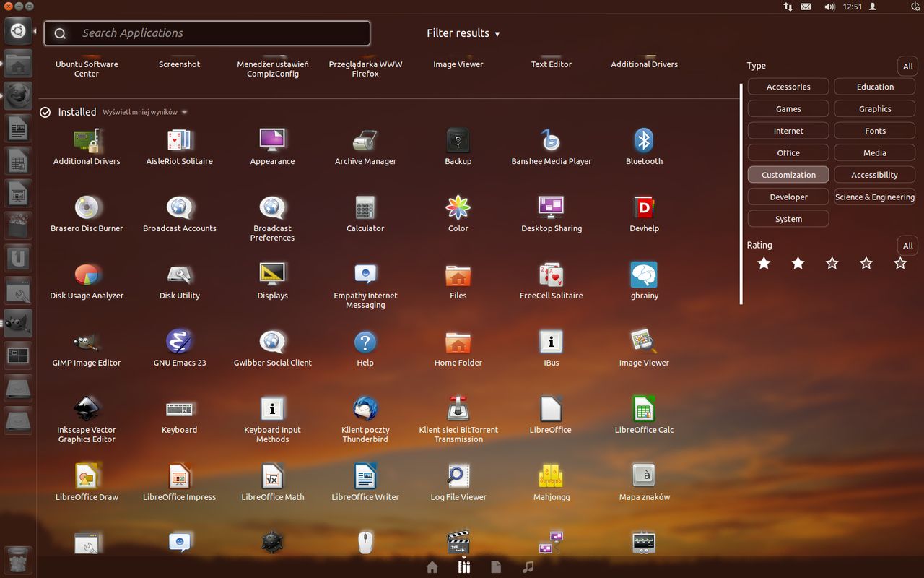Launch Brasero Disc Burner
The image size is (924, 578).
tap(87, 214)
